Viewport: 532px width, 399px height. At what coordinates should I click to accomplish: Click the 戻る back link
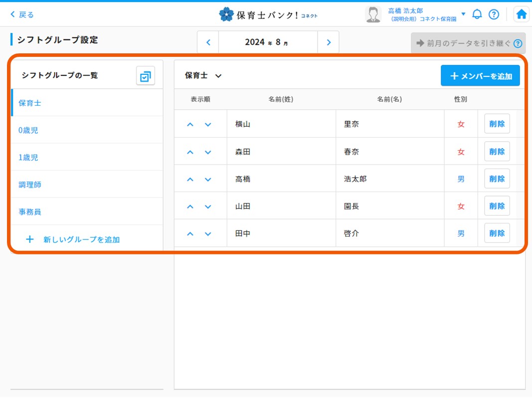coord(22,14)
